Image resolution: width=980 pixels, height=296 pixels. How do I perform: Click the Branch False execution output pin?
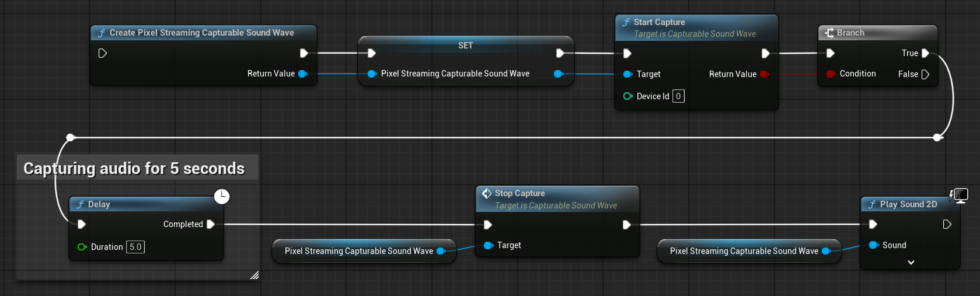[925, 74]
